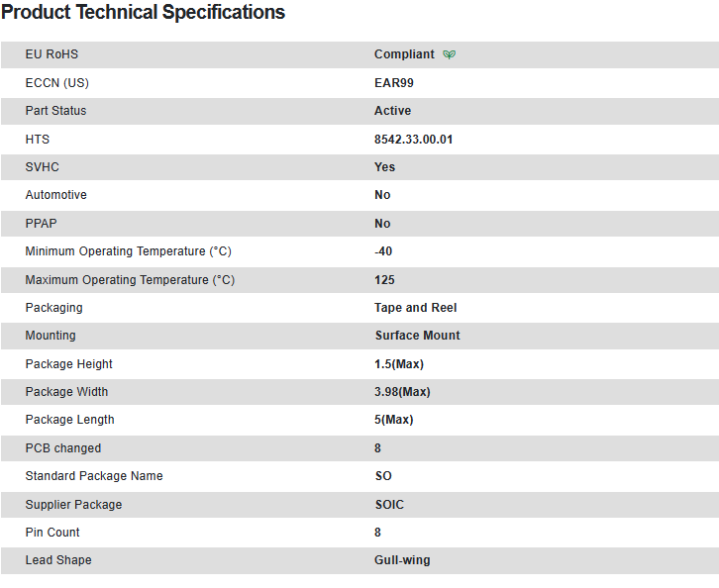Click the Package Length row label

point(69,420)
